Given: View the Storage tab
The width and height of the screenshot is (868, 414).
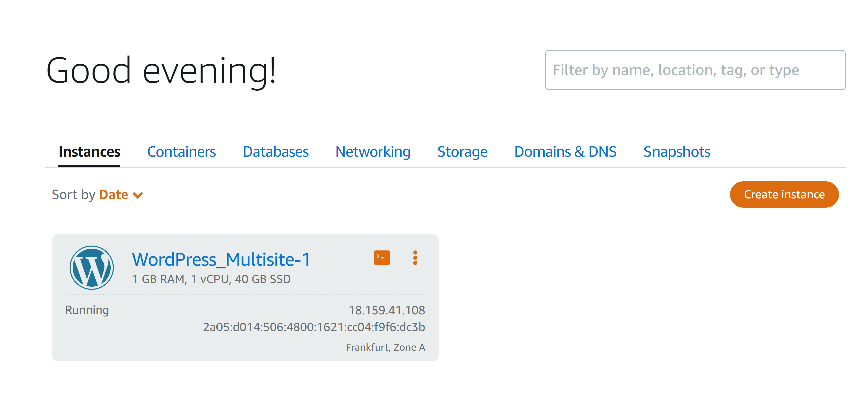Looking at the screenshot, I should [462, 152].
